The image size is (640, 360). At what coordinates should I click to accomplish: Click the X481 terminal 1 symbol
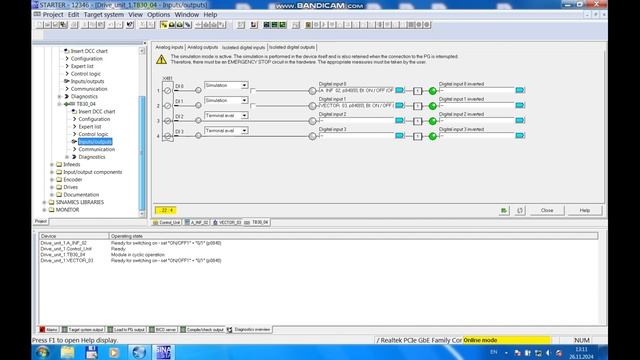(x=167, y=91)
